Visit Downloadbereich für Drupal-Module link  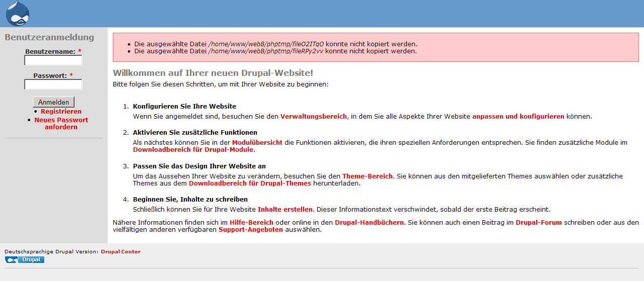pyautogui.click(x=193, y=149)
